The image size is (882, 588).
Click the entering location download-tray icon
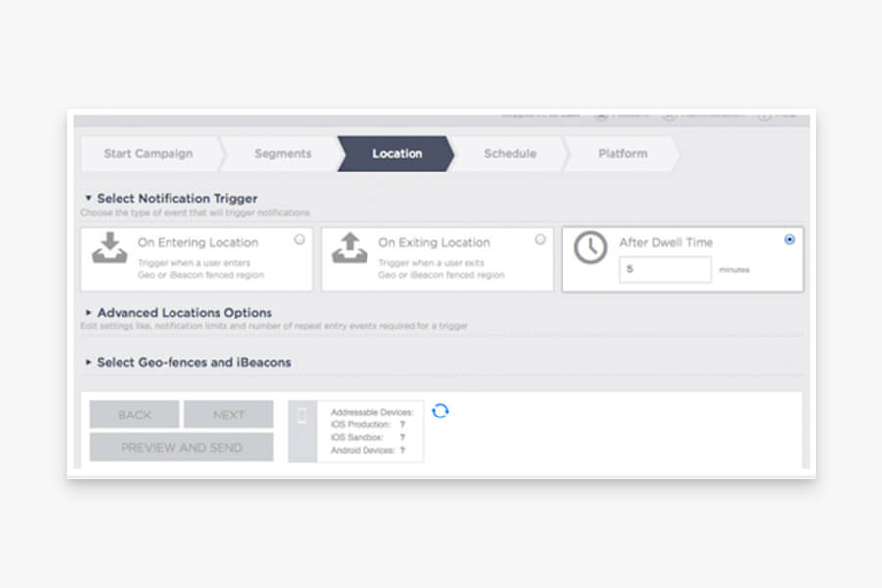click(x=110, y=248)
